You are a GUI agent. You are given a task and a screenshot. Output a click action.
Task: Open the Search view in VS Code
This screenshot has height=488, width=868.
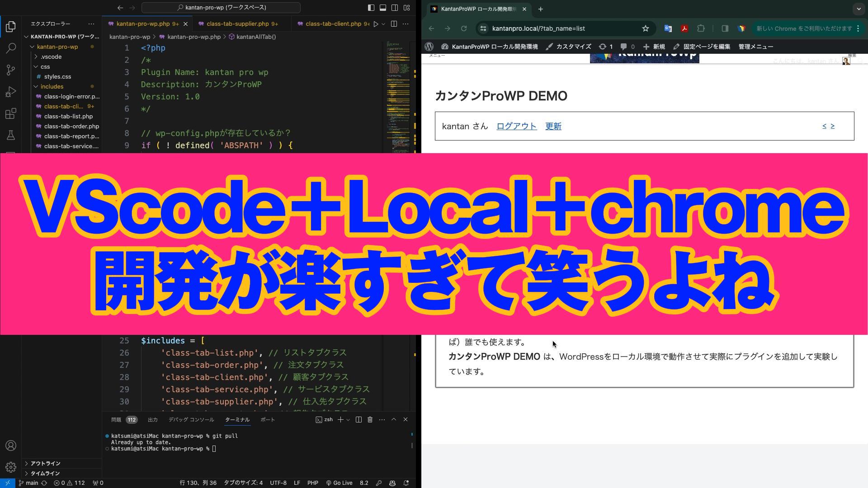pos(11,48)
